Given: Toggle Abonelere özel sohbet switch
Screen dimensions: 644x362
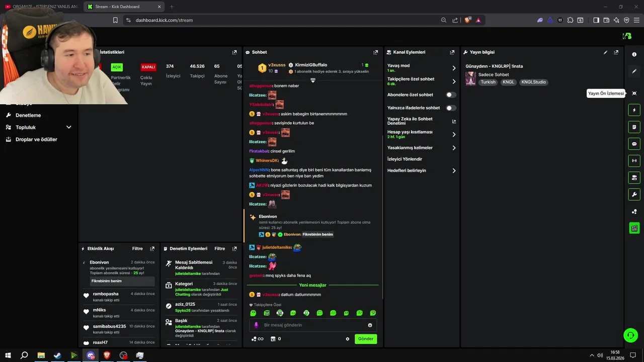Looking at the screenshot, I should point(451,95).
